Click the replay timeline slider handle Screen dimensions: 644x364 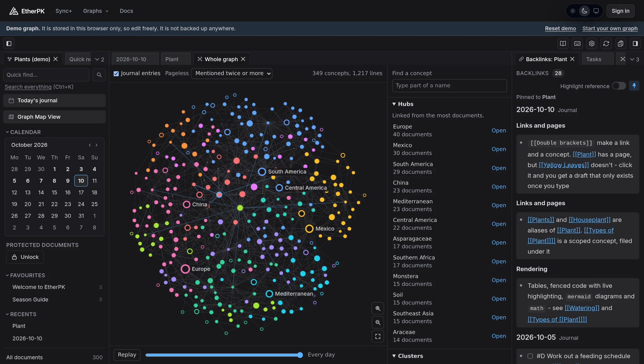tap(300, 355)
